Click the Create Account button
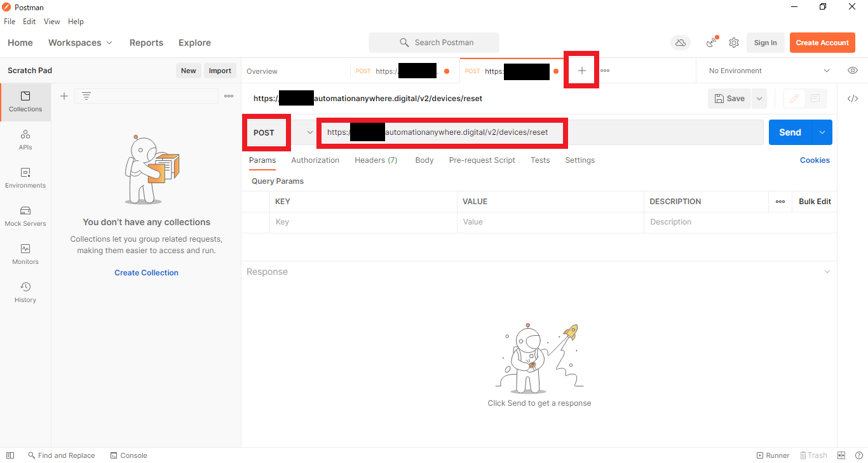 822,43
